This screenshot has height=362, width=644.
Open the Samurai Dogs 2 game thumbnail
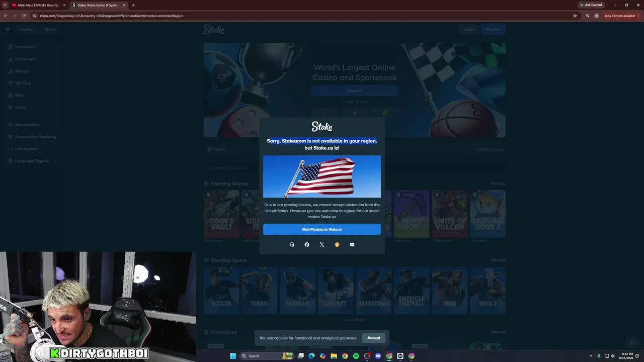(488, 214)
